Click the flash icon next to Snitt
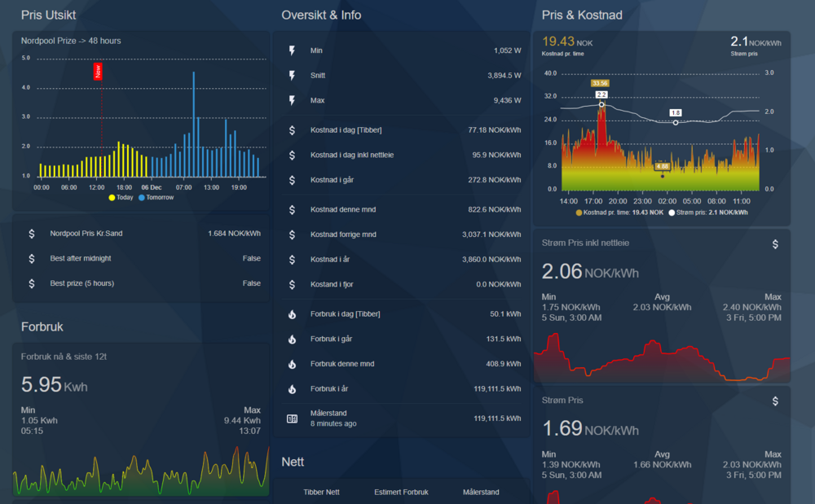Viewport: 815px width, 504px height. pyautogui.click(x=293, y=76)
